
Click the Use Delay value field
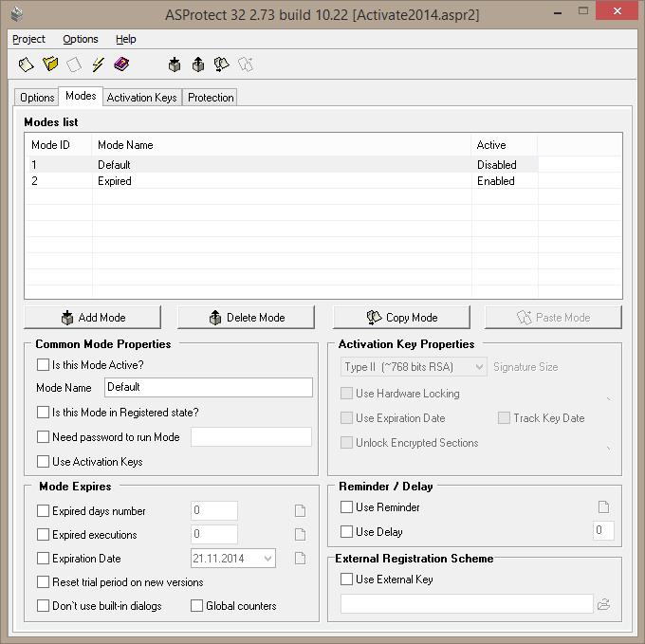click(x=603, y=530)
